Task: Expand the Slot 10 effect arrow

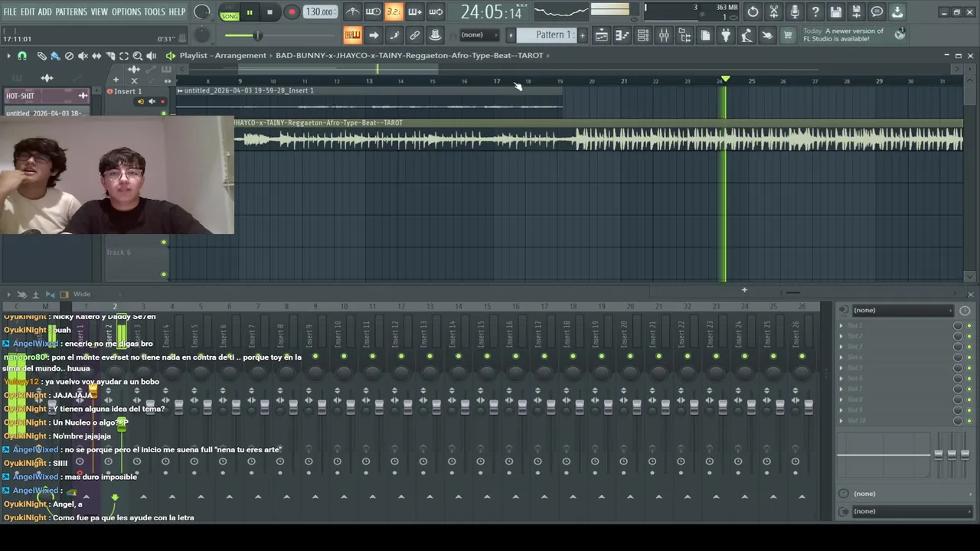Action: click(x=841, y=421)
